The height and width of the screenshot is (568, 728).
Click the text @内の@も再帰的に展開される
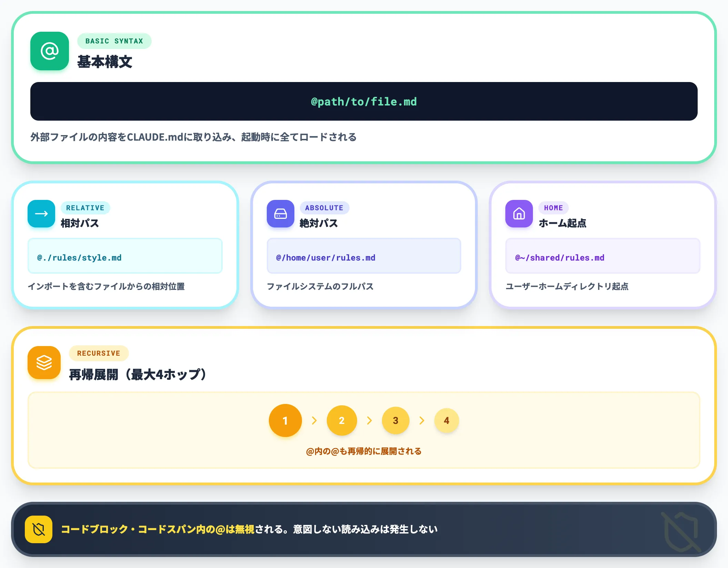coord(364,451)
